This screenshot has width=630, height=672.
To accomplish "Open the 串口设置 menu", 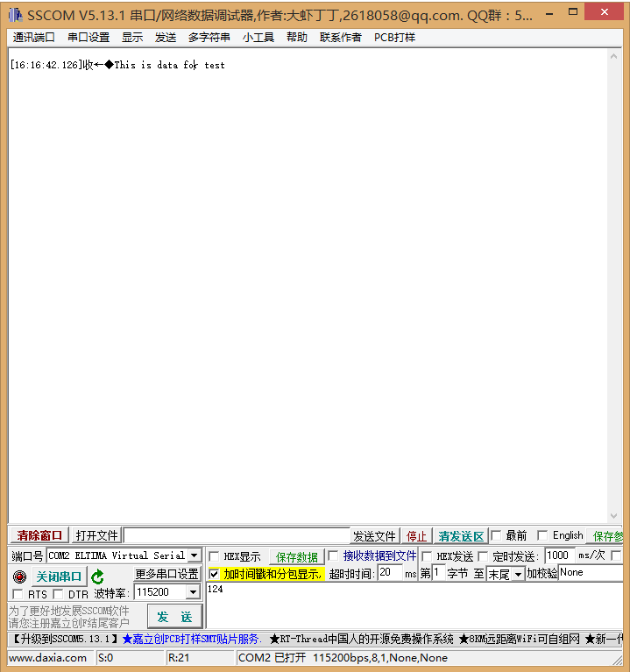I will pyautogui.click(x=88, y=38).
